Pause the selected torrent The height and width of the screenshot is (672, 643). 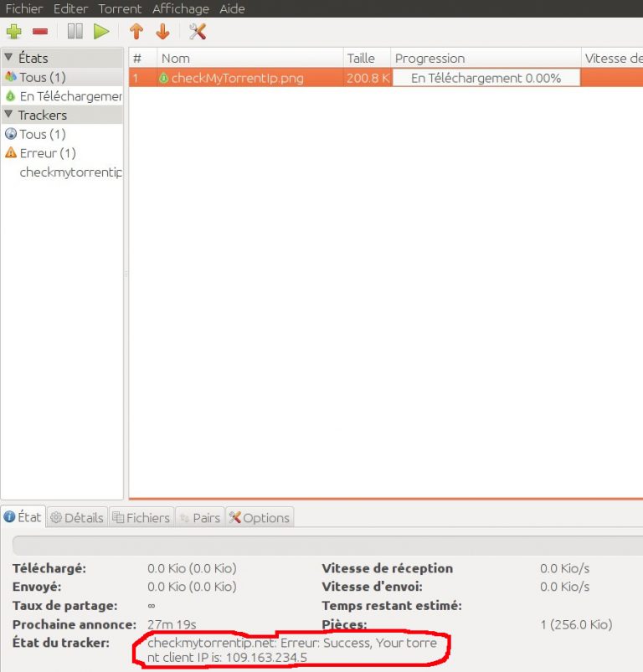click(75, 31)
